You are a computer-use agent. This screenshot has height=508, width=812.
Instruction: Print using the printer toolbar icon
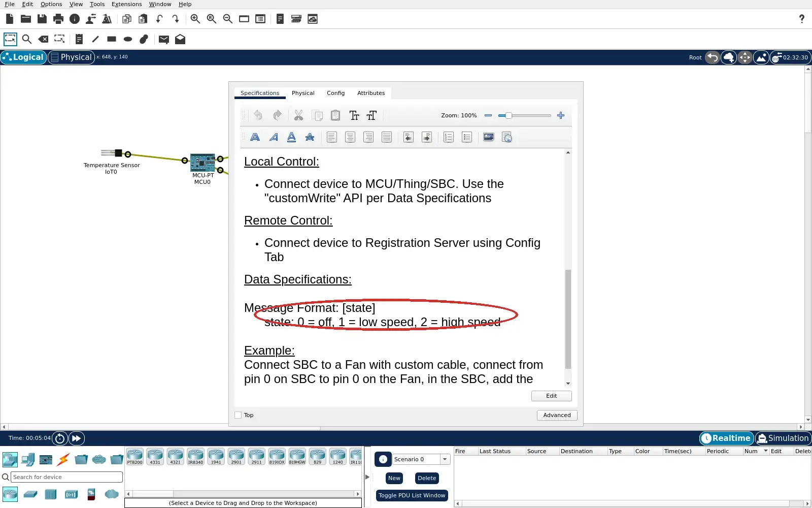coord(58,19)
